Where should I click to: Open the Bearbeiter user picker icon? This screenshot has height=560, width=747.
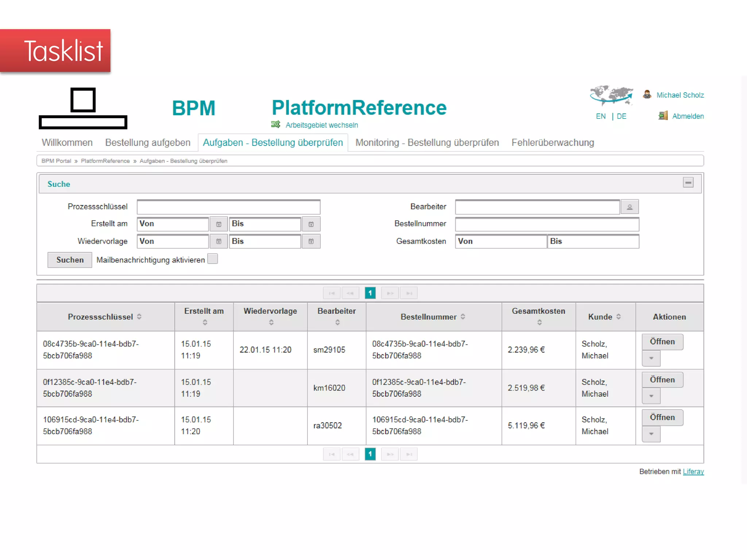coord(629,207)
